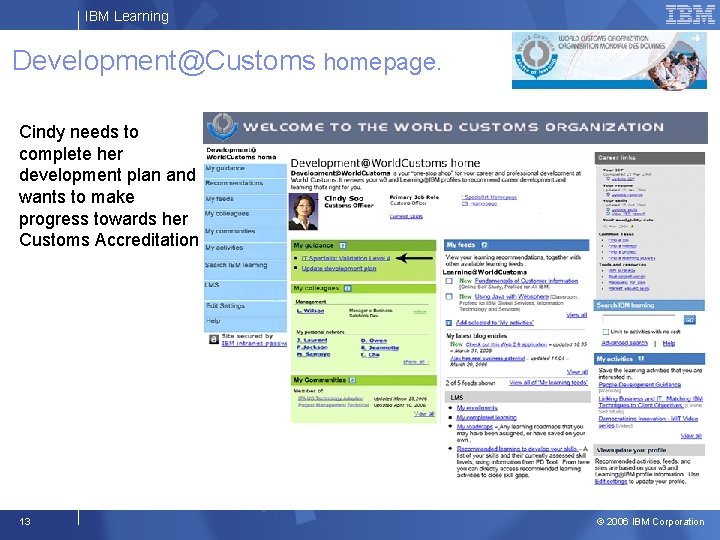720x540 pixels.
Task: Open D. Owen colleague link
Action: (374, 341)
